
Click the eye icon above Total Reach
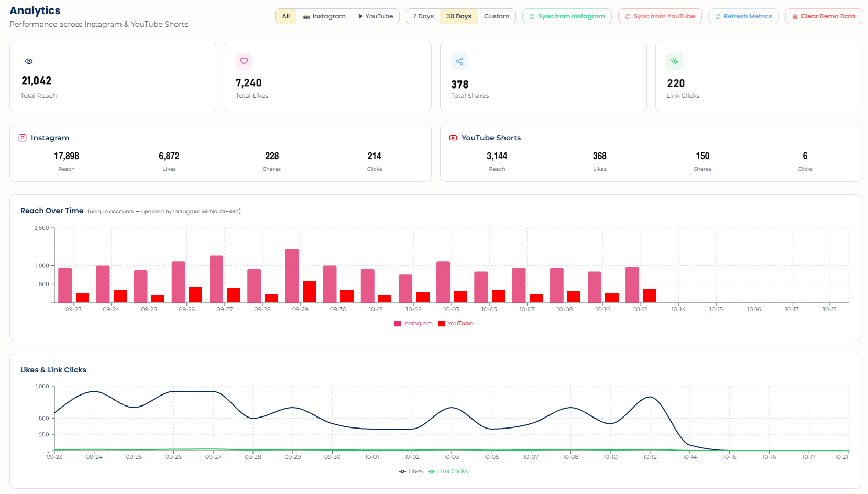coord(29,61)
